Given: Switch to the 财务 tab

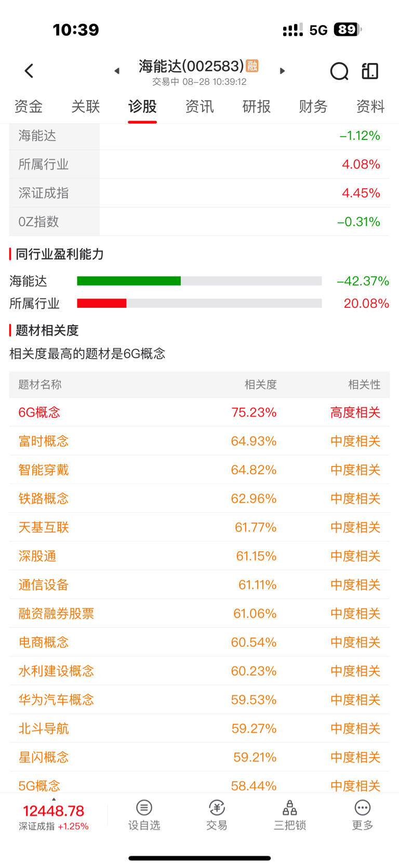Looking at the screenshot, I should tap(313, 107).
